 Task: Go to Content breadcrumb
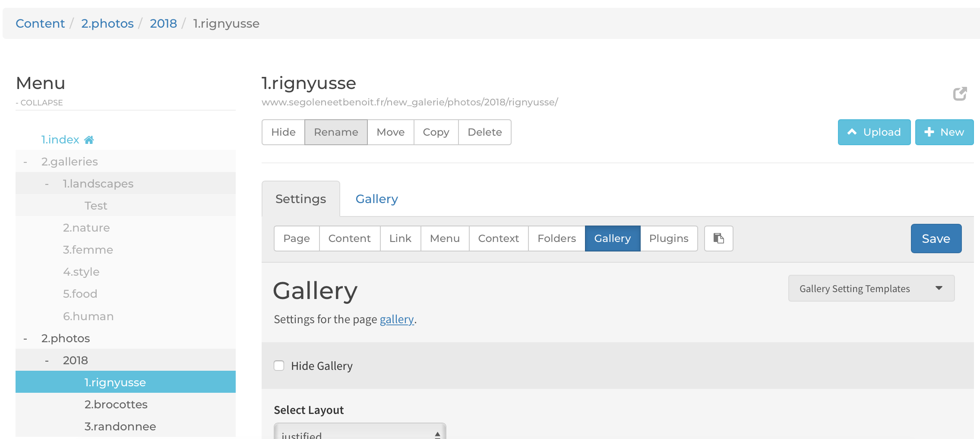click(40, 23)
